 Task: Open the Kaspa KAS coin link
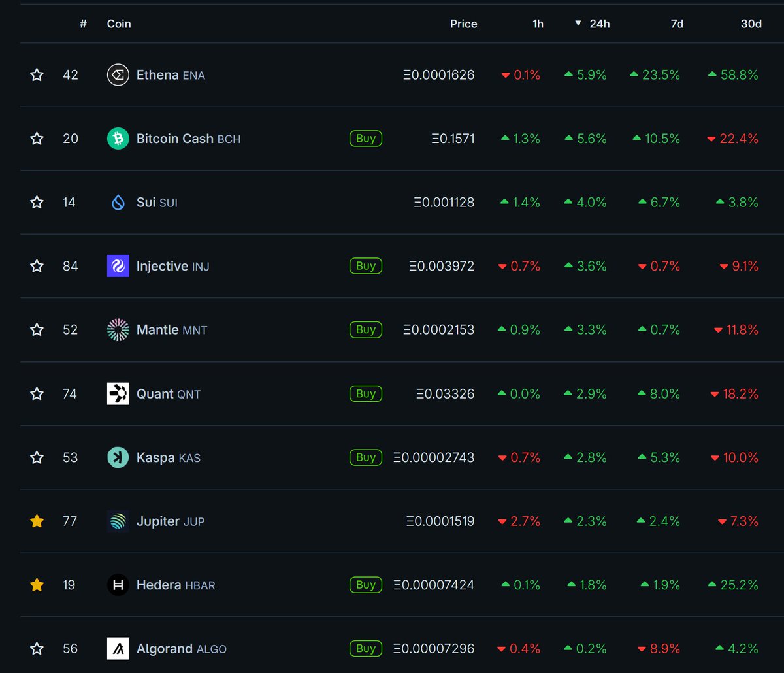[x=168, y=457]
